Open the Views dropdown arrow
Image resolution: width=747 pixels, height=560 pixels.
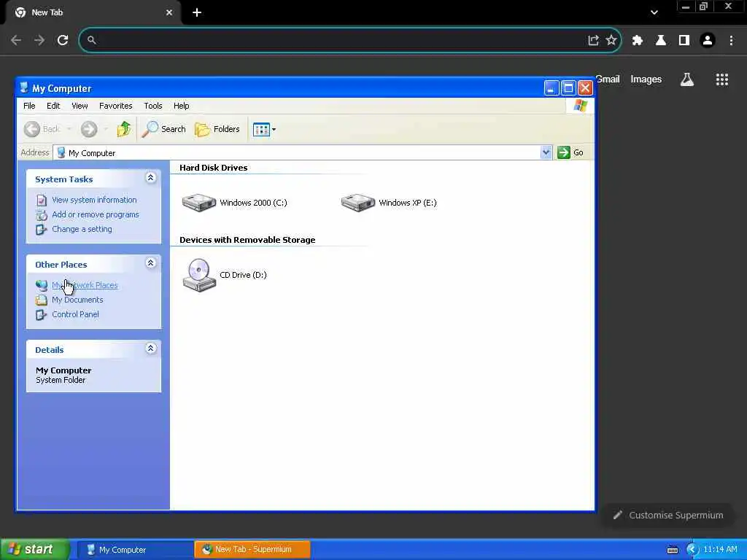pos(274,129)
